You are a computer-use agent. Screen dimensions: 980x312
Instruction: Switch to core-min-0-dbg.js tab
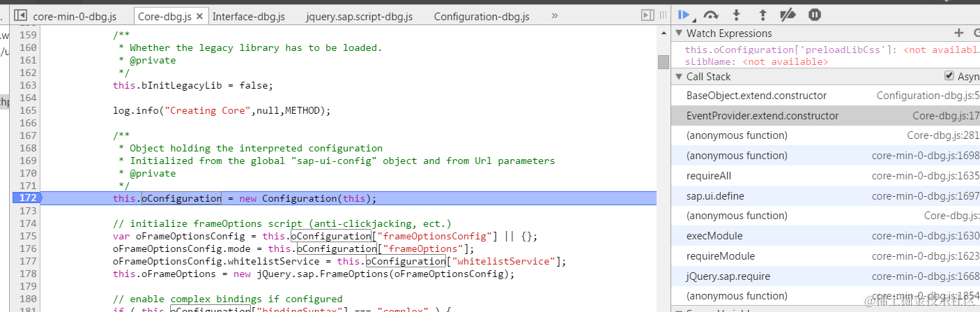(x=75, y=16)
